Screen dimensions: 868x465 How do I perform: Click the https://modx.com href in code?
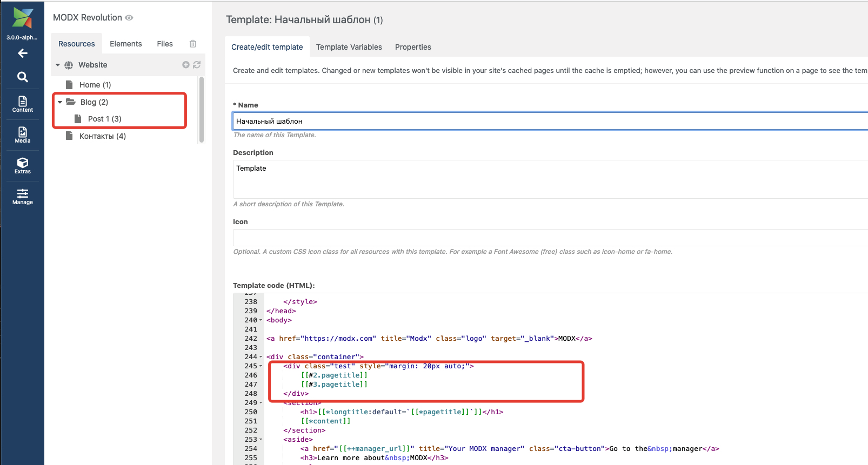[338, 339]
